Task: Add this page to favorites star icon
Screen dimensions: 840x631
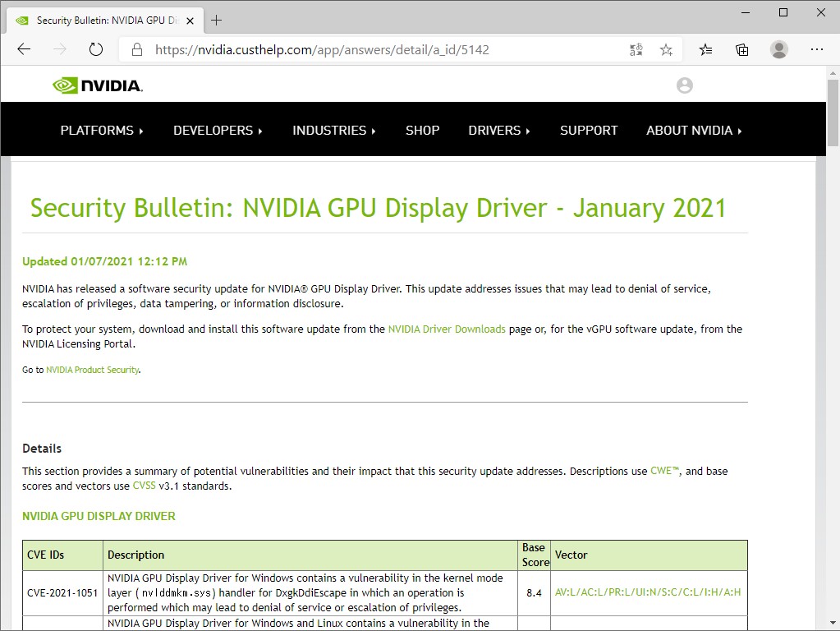Action: click(x=666, y=50)
